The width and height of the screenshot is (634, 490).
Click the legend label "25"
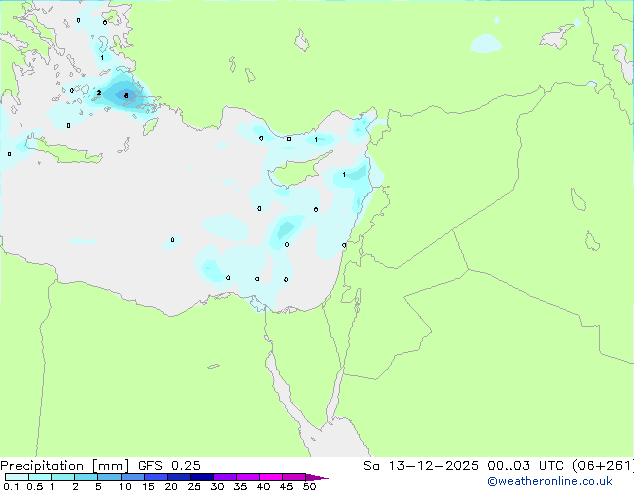(194, 486)
